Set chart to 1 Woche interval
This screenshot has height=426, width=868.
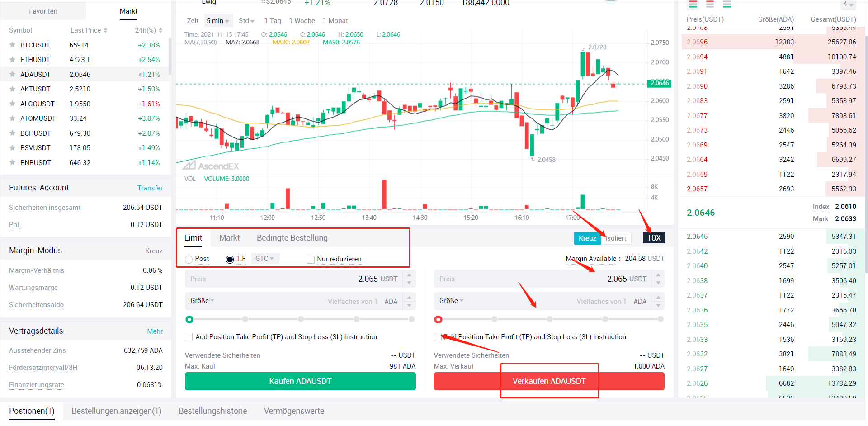(302, 21)
